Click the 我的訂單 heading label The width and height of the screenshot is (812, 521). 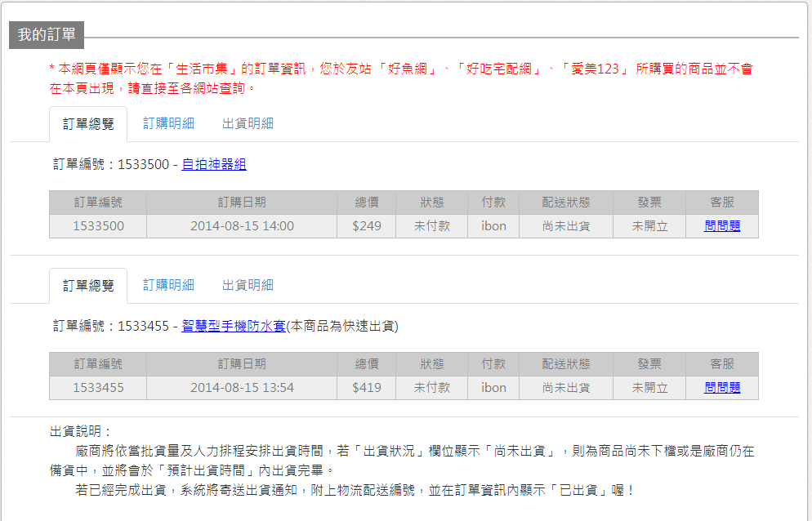click(47, 34)
